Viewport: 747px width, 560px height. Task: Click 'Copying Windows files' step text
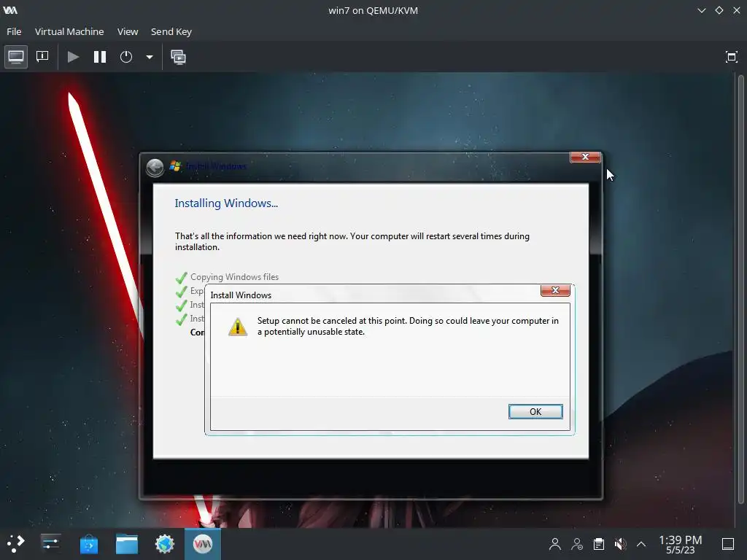(234, 276)
